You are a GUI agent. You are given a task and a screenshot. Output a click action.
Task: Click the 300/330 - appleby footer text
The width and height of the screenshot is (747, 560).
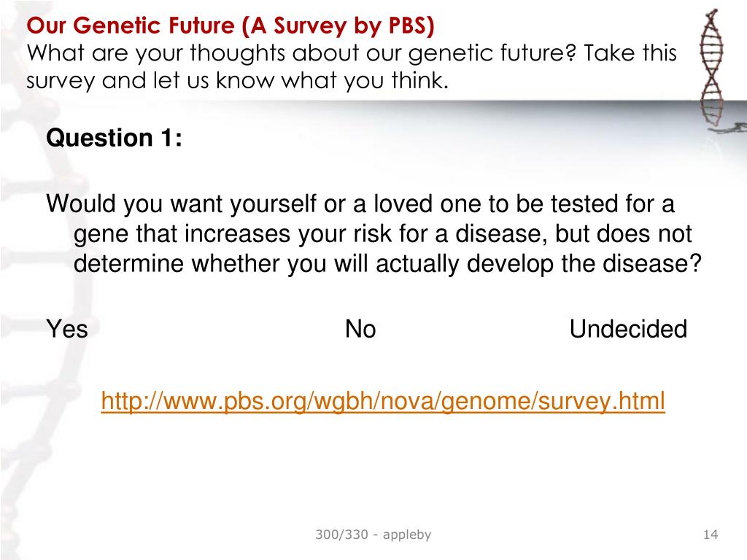pyautogui.click(x=373, y=534)
